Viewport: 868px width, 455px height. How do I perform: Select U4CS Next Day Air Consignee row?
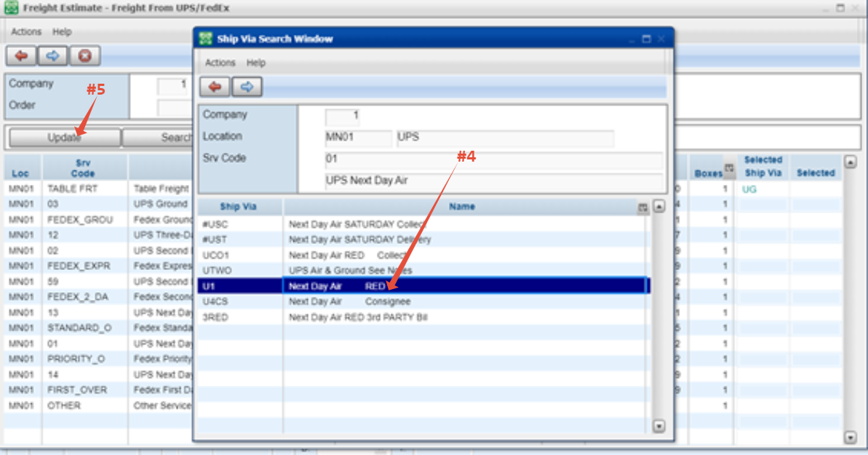tap(423, 301)
